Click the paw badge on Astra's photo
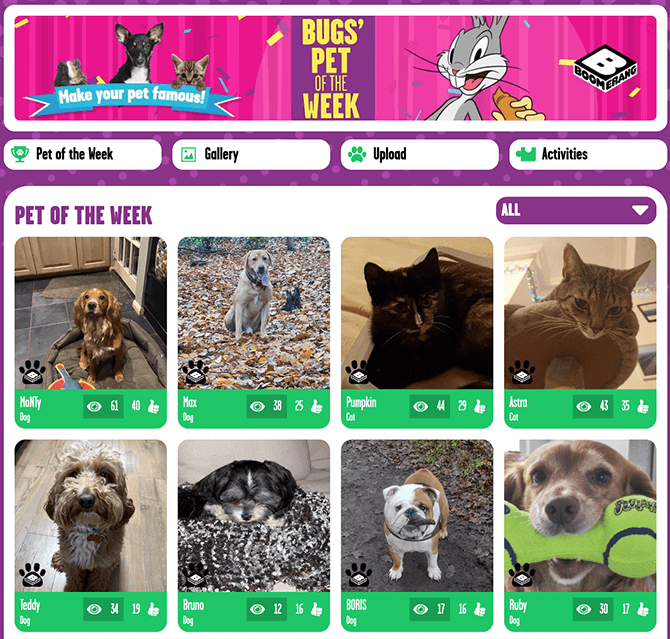 pos(521,372)
